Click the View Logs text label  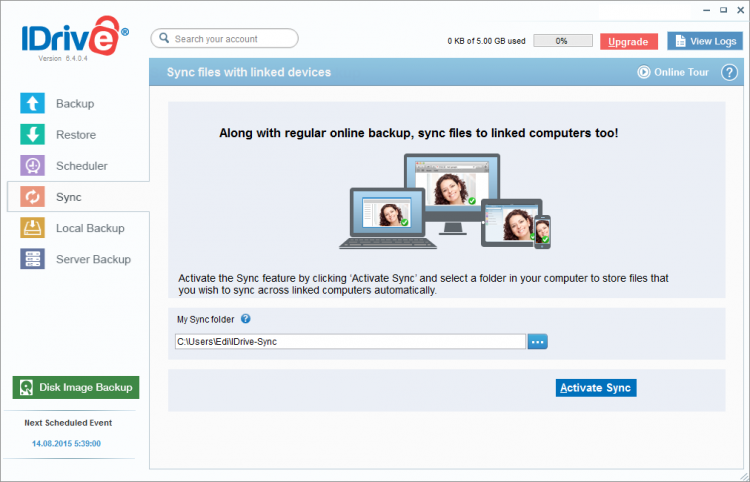point(713,42)
